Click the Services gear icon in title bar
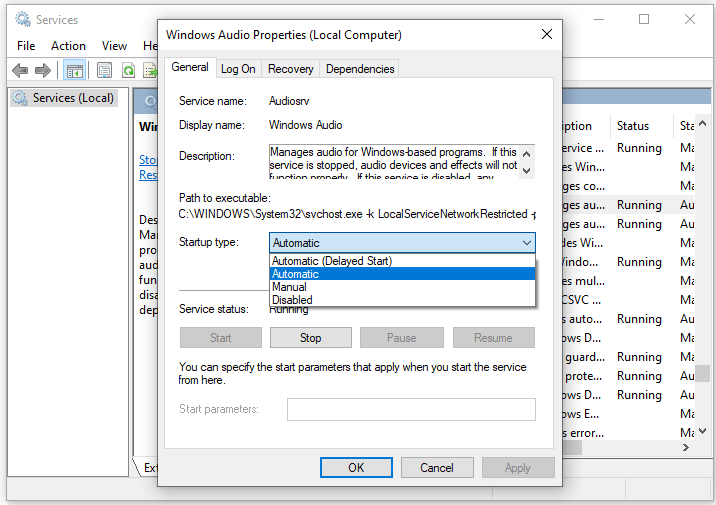This screenshot has width=716, height=505. tap(22, 19)
